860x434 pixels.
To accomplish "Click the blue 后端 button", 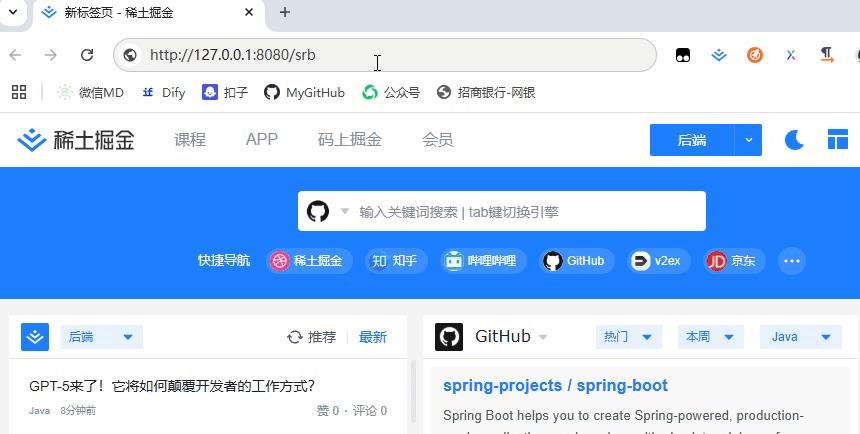I will click(692, 140).
